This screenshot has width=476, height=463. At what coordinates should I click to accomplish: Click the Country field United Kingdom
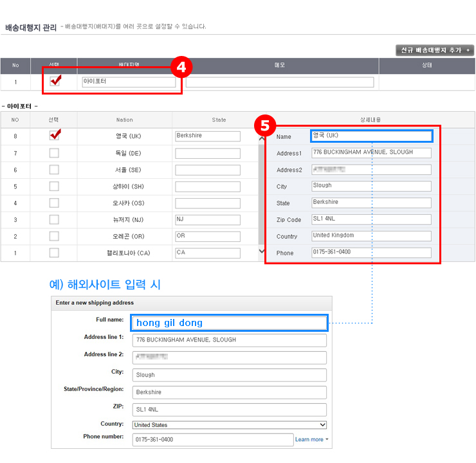[x=371, y=236]
